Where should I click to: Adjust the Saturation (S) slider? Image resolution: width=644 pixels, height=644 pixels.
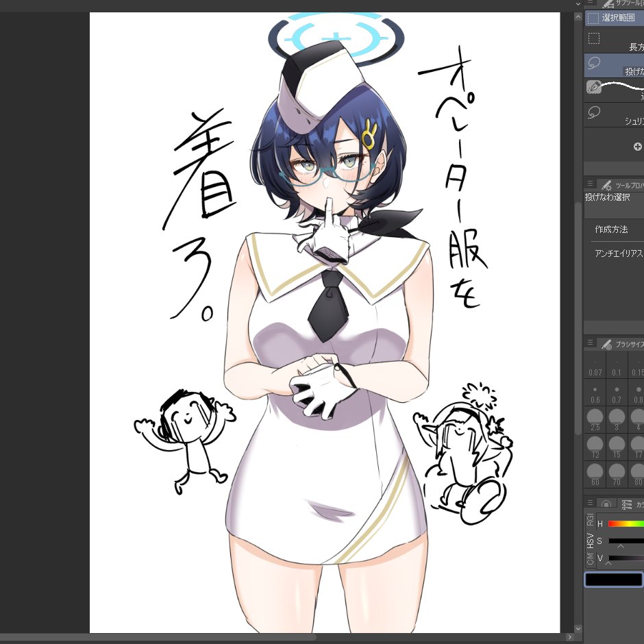[x=626, y=541]
